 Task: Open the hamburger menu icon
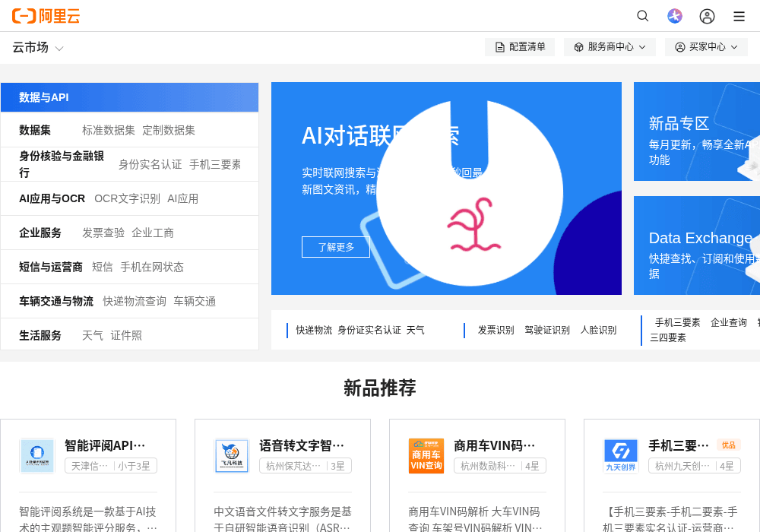(739, 17)
